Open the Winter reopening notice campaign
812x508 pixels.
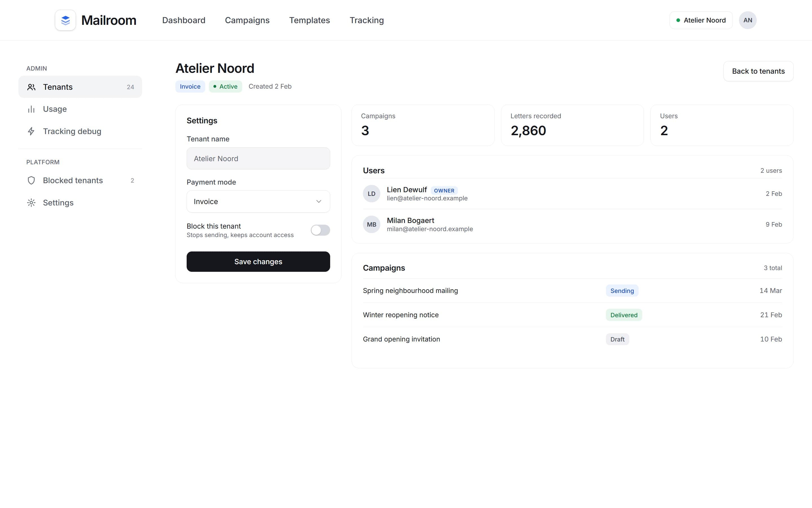(572, 315)
